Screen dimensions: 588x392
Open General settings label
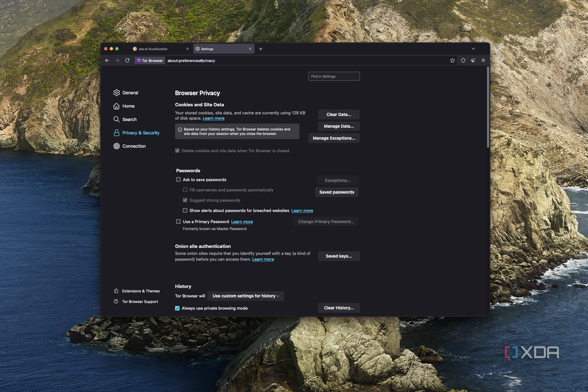[x=131, y=93]
